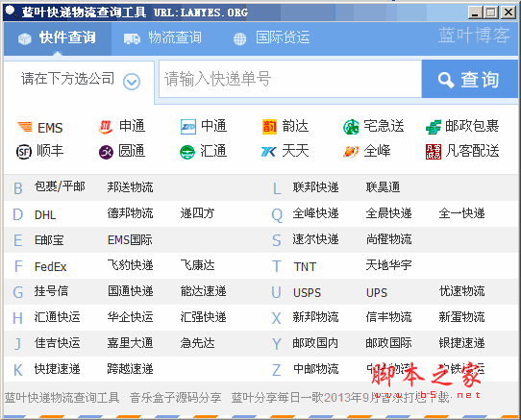Click the 全峰 orange logo icon
The height and width of the screenshot is (420, 521).
point(351,152)
